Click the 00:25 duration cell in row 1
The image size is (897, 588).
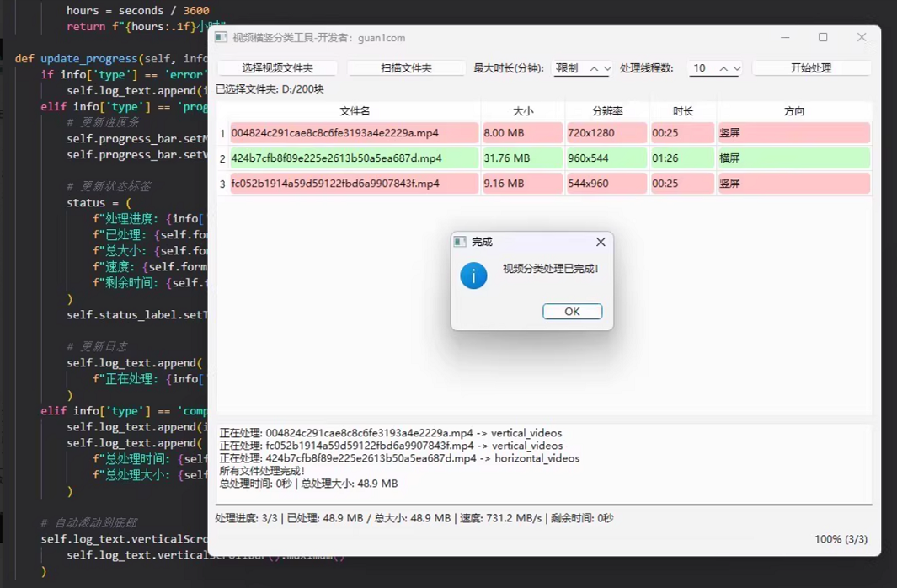point(682,133)
